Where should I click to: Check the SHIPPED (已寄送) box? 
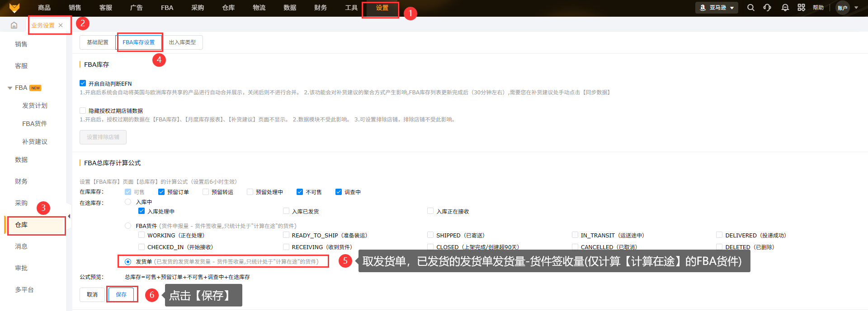click(x=430, y=235)
